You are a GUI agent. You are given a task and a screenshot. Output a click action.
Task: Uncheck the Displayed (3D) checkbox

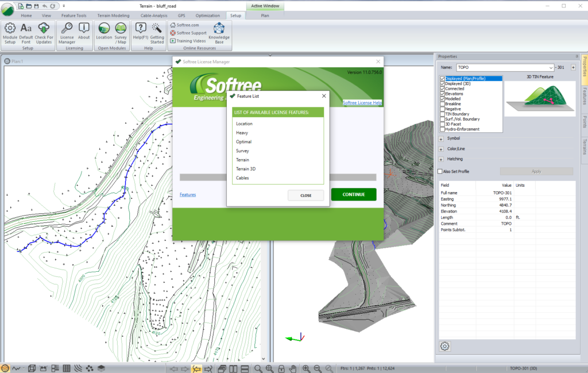pos(443,84)
